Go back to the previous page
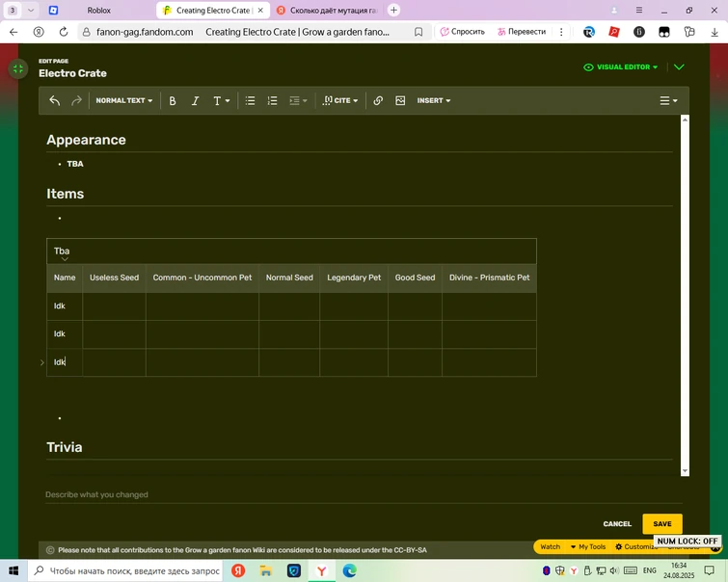Viewport: 728px width, 582px height. [13, 32]
